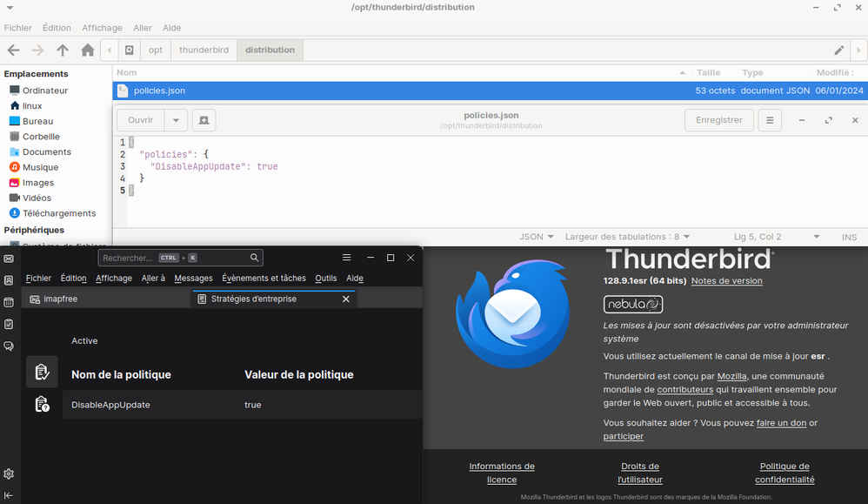Screen dimensions: 868x504
Task: Open the file manager Affichage menu
Action: click(102, 28)
